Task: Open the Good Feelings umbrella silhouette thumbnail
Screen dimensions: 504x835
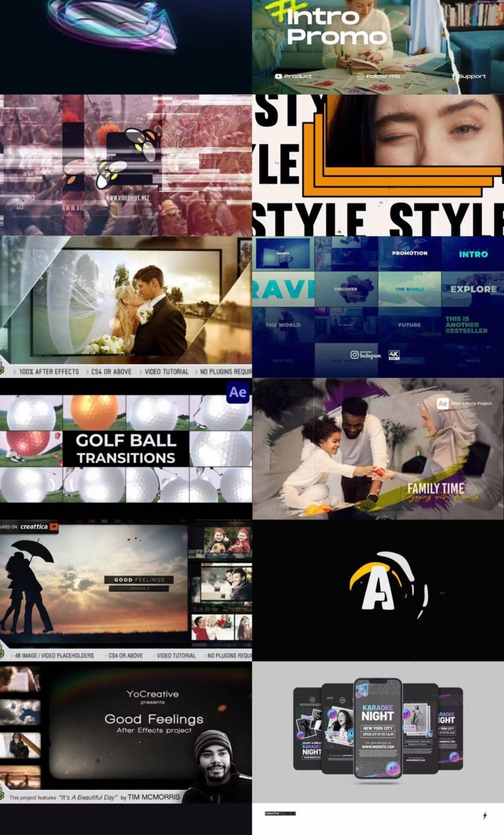Action: pyautogui.click(x=126, y=590)
